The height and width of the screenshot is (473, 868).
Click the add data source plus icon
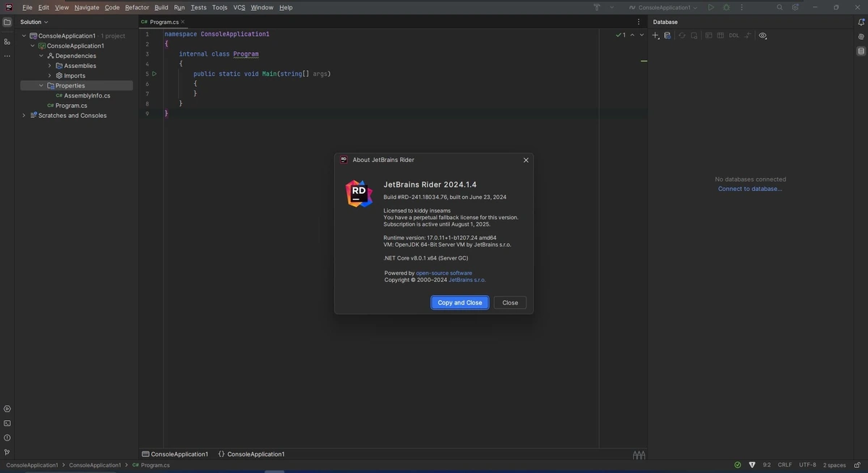click(x=655, y=35)
